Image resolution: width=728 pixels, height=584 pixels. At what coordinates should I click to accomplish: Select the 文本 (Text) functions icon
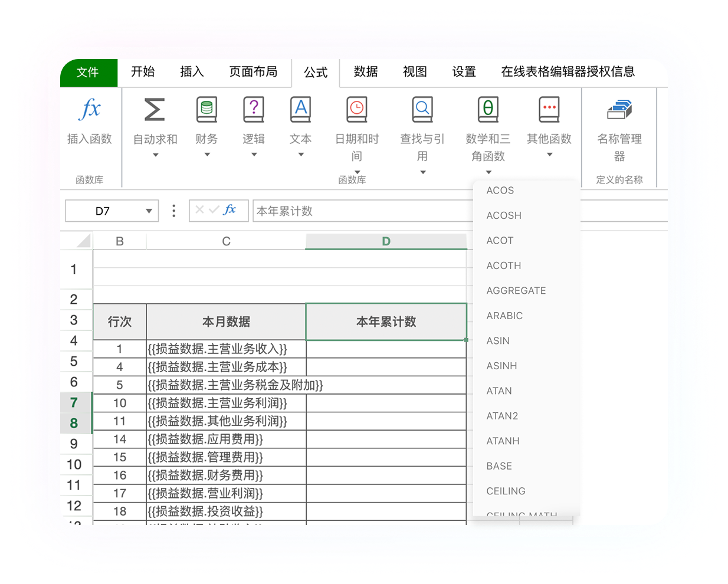pos(300,109)
